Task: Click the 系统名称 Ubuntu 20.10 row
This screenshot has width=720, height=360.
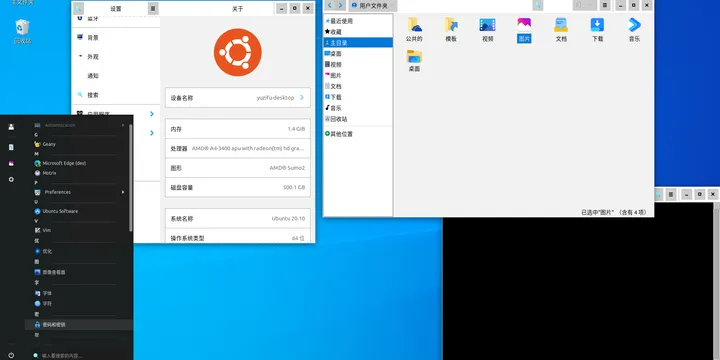Action: (237, 219)
